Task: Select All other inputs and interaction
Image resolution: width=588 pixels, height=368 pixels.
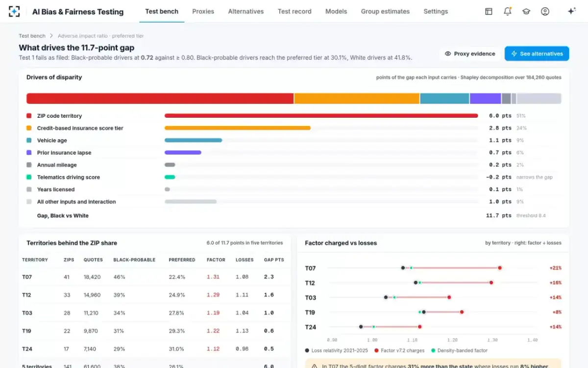Action: [x=76, y=202]
